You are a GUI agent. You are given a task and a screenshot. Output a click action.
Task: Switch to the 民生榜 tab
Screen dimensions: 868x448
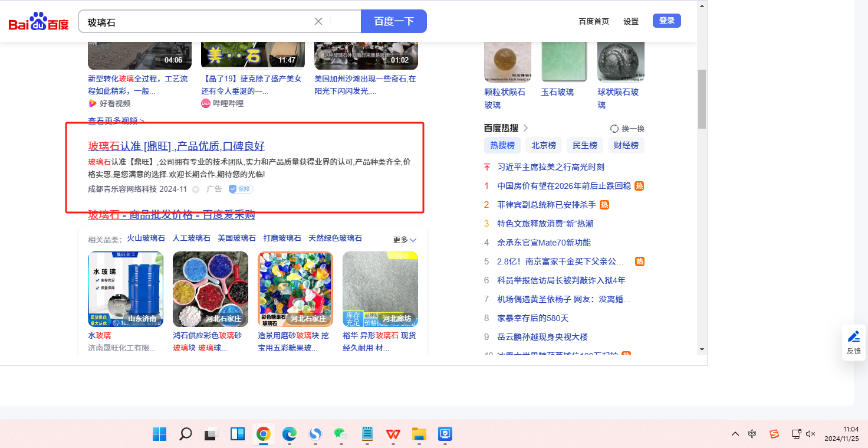(585, 145)
